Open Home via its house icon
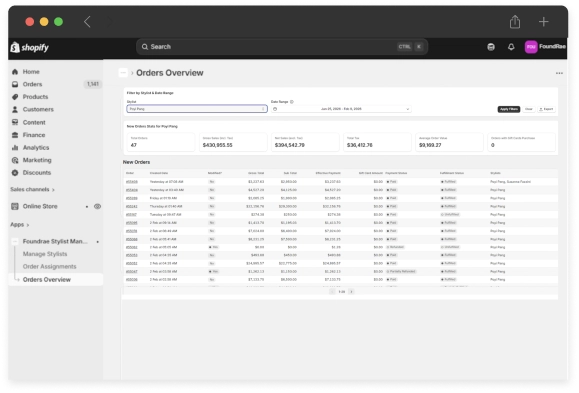The height and width of the screenshot is (393, 579). point(15,72)
